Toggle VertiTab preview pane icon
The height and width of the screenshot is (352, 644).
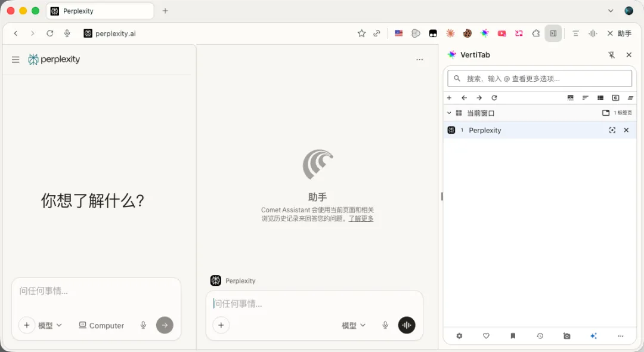click(615, 98)
